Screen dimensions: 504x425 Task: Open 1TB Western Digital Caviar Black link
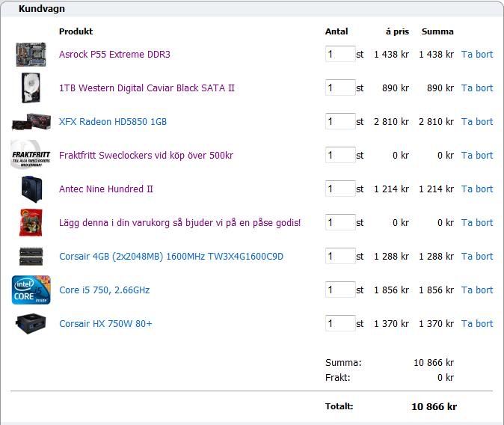pyautogui.click(x=147, y=88)
